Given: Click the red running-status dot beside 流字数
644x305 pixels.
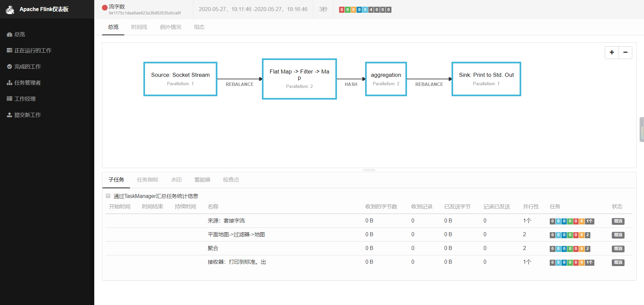Looking at the screenshot, I should click(x=104, y=7).
